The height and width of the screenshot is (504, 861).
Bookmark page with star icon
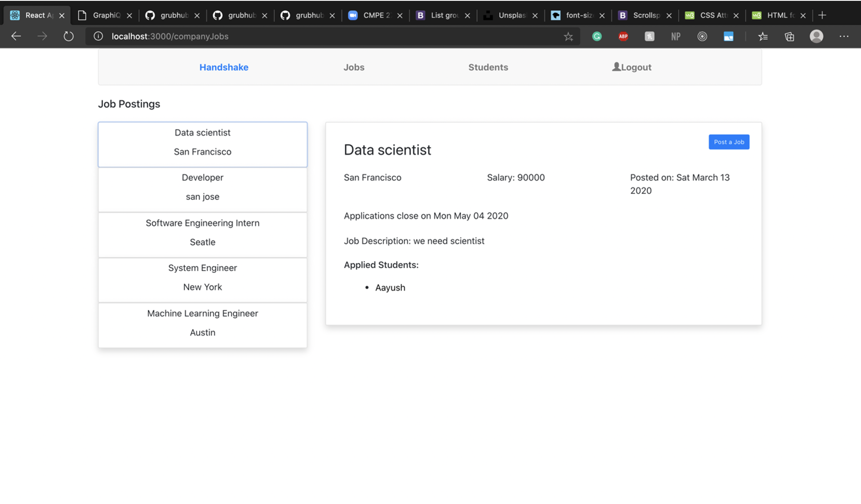click(x=568, y=37)
